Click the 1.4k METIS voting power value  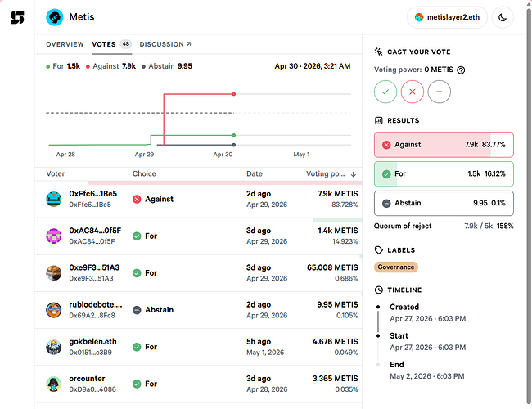[337, 231]
